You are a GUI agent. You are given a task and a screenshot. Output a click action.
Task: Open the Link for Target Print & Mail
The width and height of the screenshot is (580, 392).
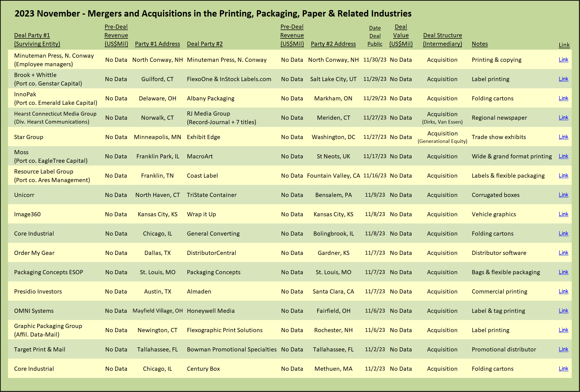(x=563, y=349)
